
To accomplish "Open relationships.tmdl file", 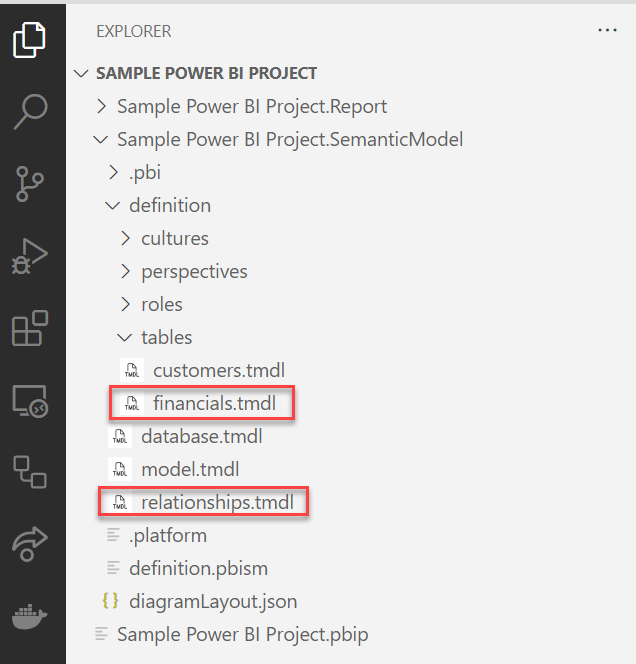I will point(217,502).
